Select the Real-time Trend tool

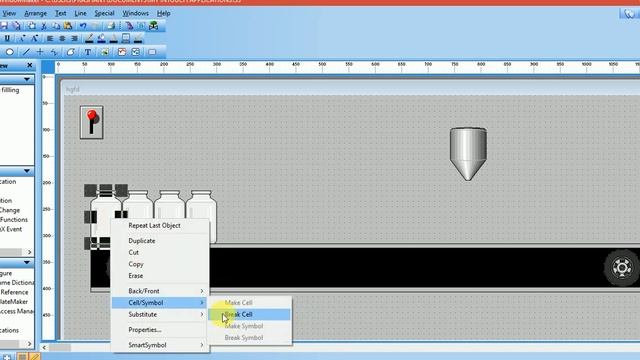[x=122, y=52]
